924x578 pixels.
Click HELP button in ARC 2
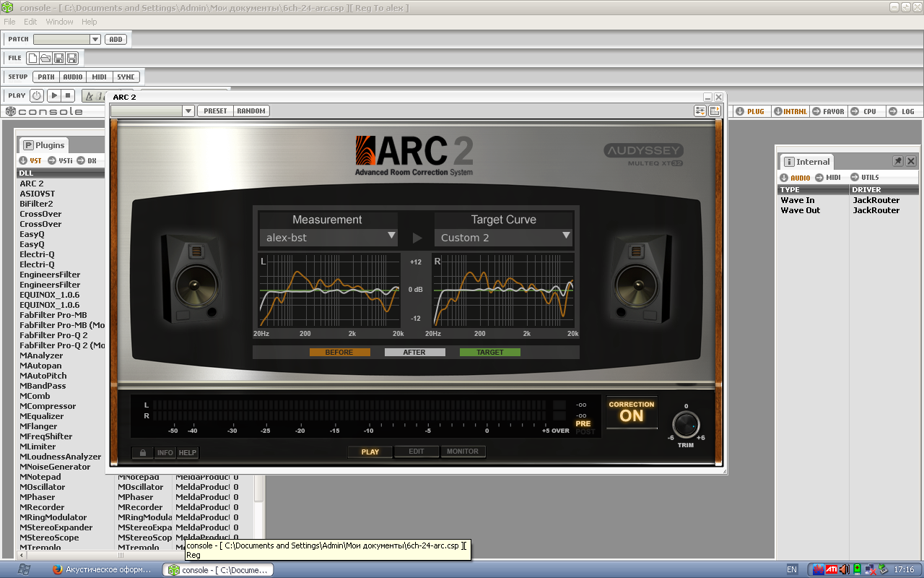[x=188, y=452]
